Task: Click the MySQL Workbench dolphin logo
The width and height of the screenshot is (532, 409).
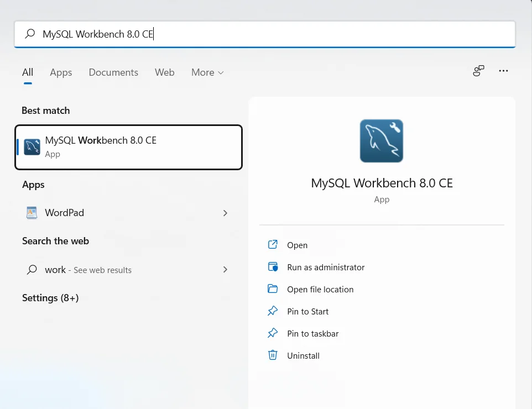Action: (x=382, y=140)
